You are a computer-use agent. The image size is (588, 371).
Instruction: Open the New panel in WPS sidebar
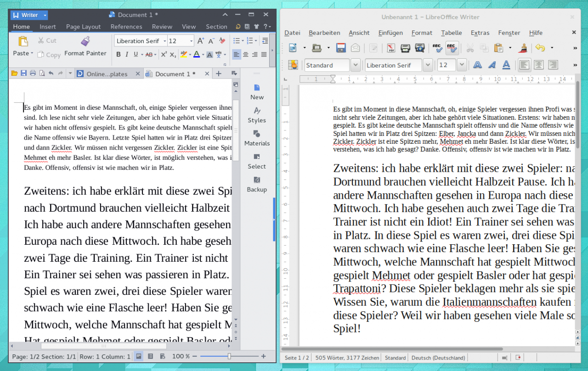point(257,92)
